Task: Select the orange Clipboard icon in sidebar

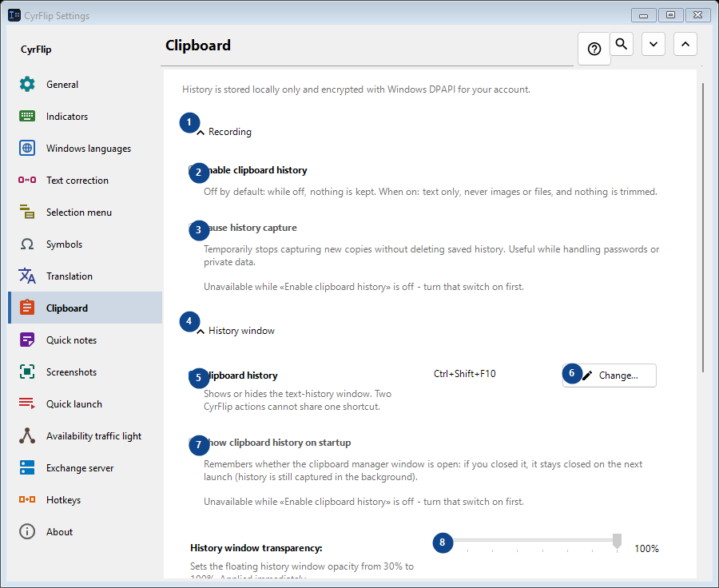Action: (x=27, y=308)
